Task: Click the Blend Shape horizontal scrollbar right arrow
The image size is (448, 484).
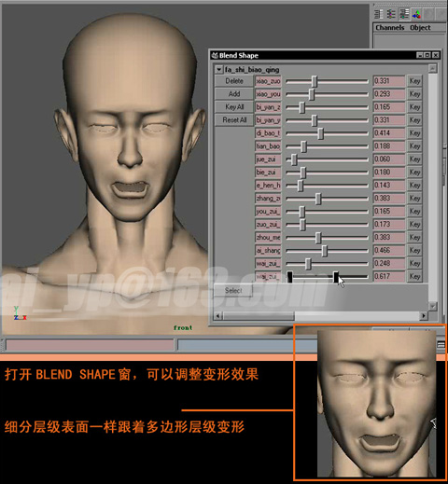Action: point(424,316)
